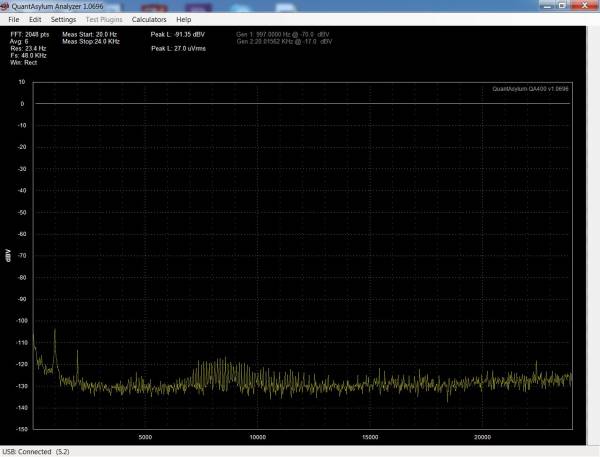This screenshot has height=457, width=600.
Task: Click the 'Avg: 6' readout
Action: tap(19, 41)
